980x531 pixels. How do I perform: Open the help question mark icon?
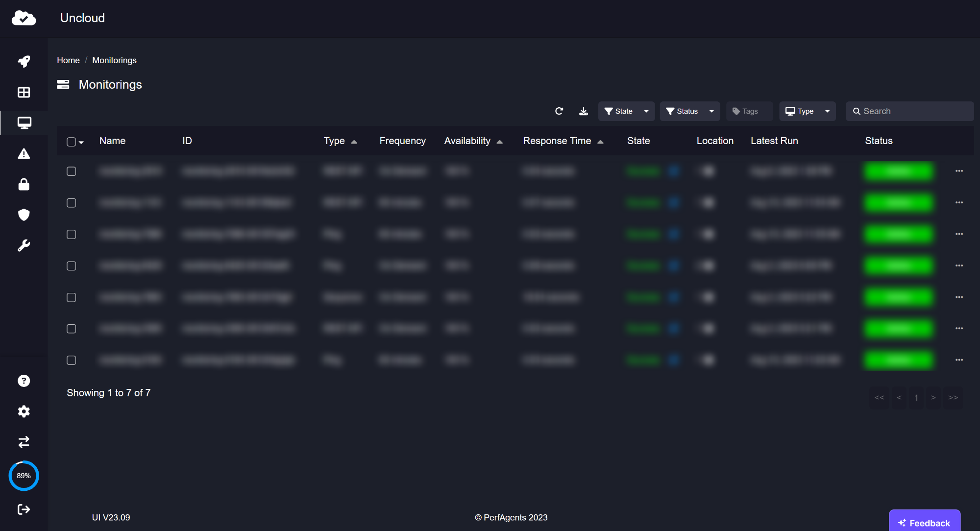24,381
